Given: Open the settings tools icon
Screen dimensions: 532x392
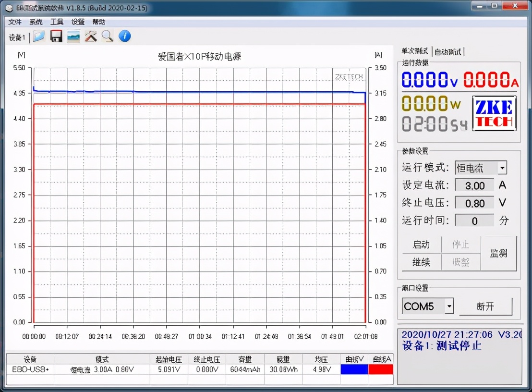Looking at the screenshot, I should (x=91, y=37).
